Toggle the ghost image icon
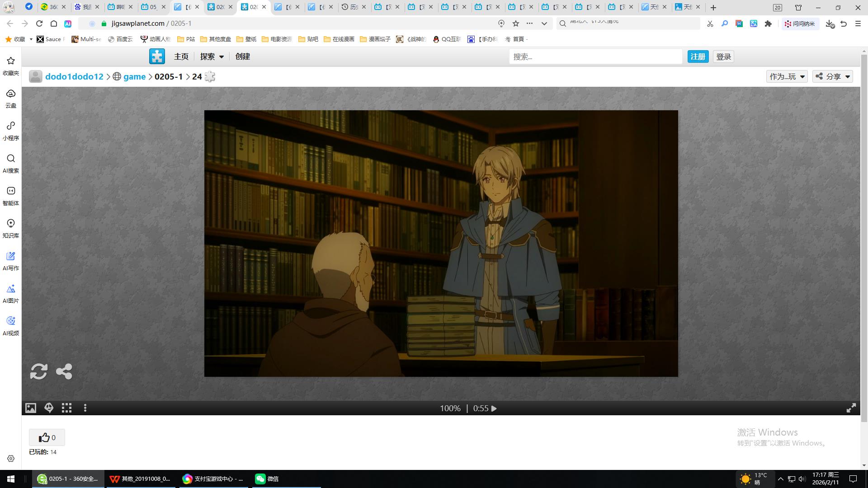Viewport: 868px width, 488px height. click(49, 408)
